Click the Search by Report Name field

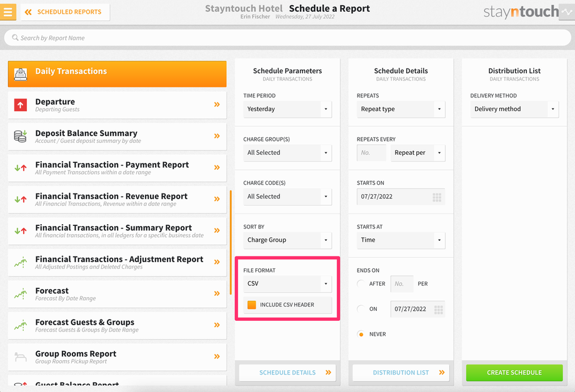tap(287, 37)
